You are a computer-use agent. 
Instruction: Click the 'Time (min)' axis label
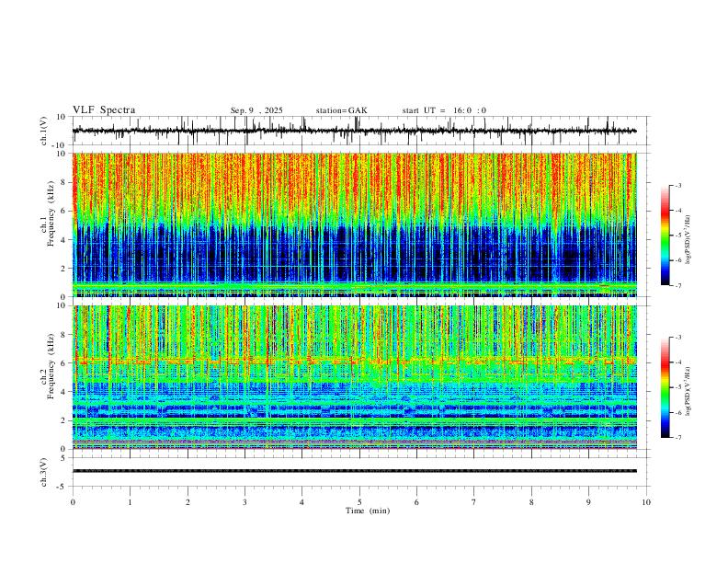click(x=368, y=511)
